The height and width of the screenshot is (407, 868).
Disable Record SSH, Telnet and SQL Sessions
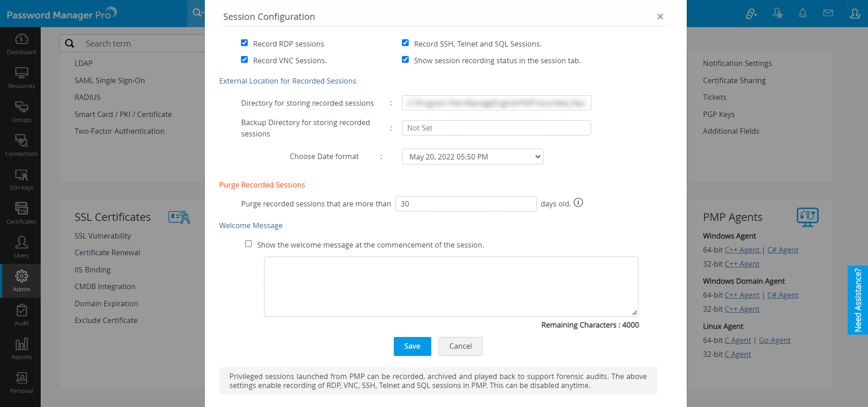(406, 43)
